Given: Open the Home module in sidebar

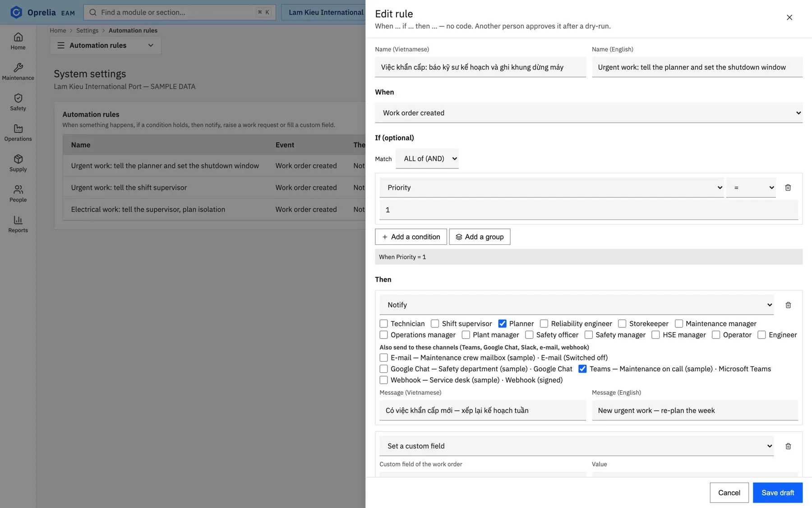Looking at the screenshot, I should coord(18,41).
